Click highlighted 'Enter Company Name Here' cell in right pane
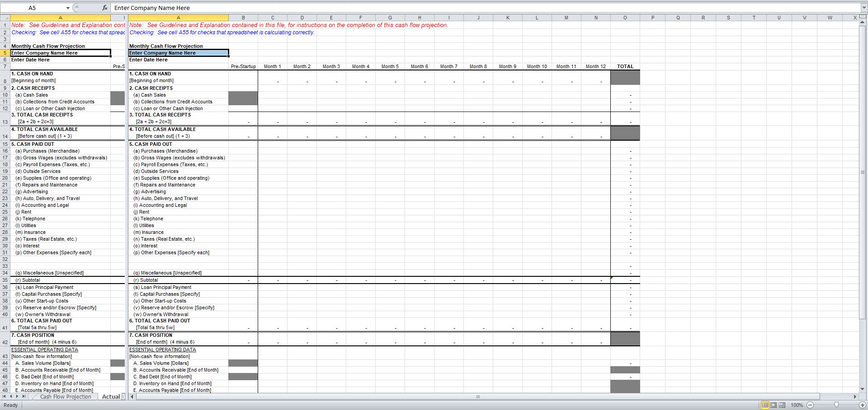Image resolution: width=868 pixels, height=410 pixels. pos(178,53)
